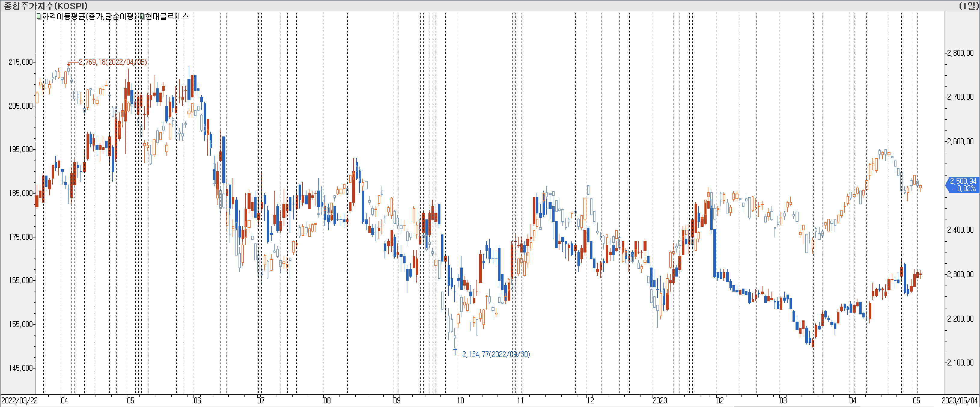Image resolution: width=980 pixels, height=407 pixels.
Task: Click the 2,100.00 right index axis label
Action: point(960,363)
